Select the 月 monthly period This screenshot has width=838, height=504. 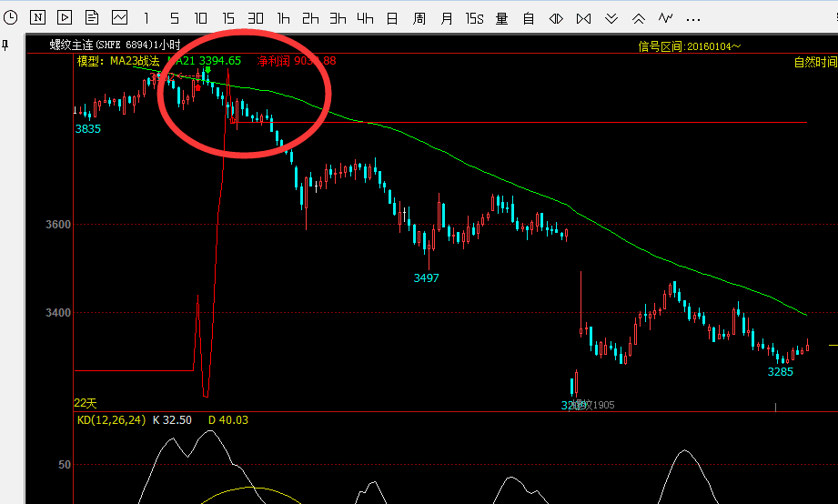(x=447, y=17)
